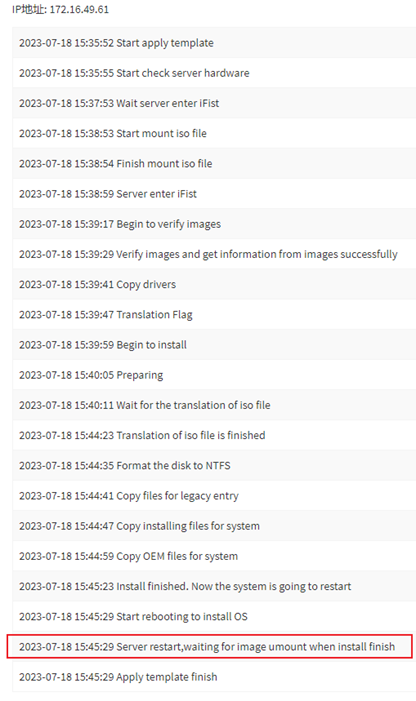
Task: Click the 'Start rebooting to install OS' entry
Action: [x=214, y=617]
